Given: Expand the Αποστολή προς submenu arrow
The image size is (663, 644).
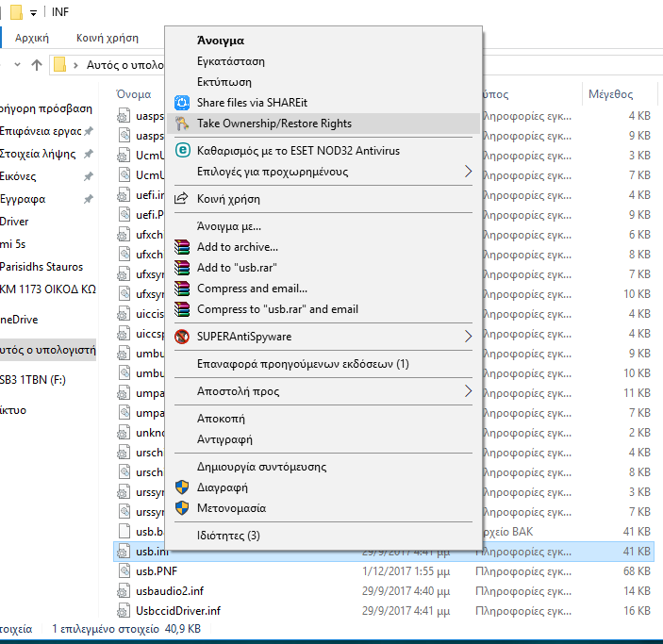Looking at the screenshot, I should [x=469, y=391].
